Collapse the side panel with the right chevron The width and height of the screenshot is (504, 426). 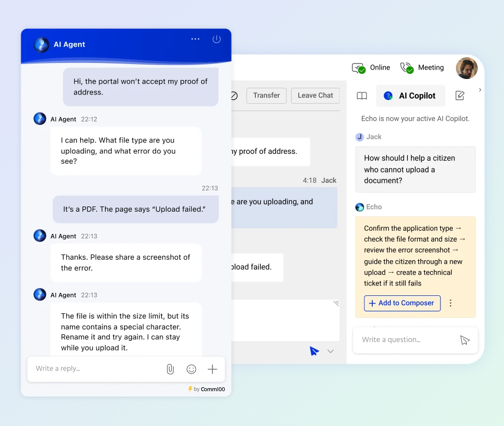[x=480, y=90]
